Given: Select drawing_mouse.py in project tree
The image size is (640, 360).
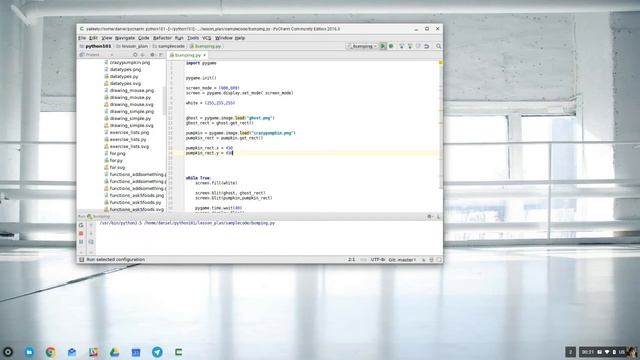Looking at the screenshot, I should point(128,97).
